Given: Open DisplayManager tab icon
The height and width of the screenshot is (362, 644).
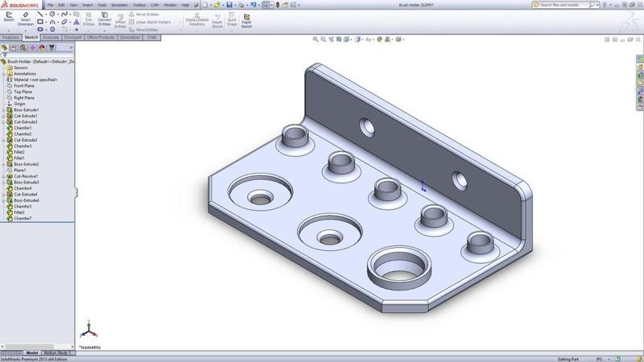Looking at the screenshot, I should (x=42, y=48).
